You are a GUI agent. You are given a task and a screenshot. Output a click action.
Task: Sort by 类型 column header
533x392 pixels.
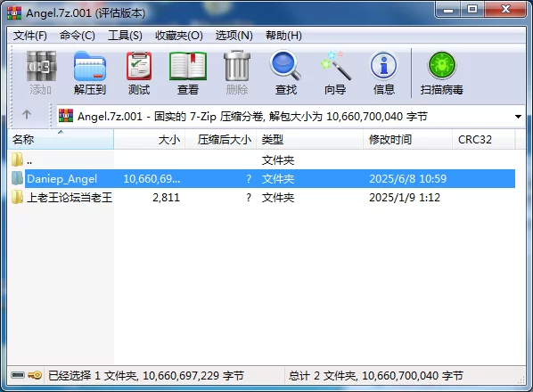tap(310, 139)
